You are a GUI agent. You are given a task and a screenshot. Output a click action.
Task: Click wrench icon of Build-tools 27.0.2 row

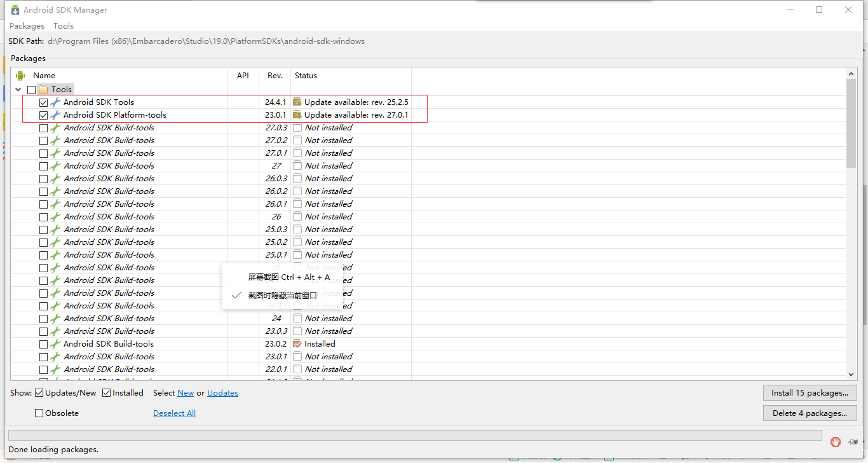[55, 141]
